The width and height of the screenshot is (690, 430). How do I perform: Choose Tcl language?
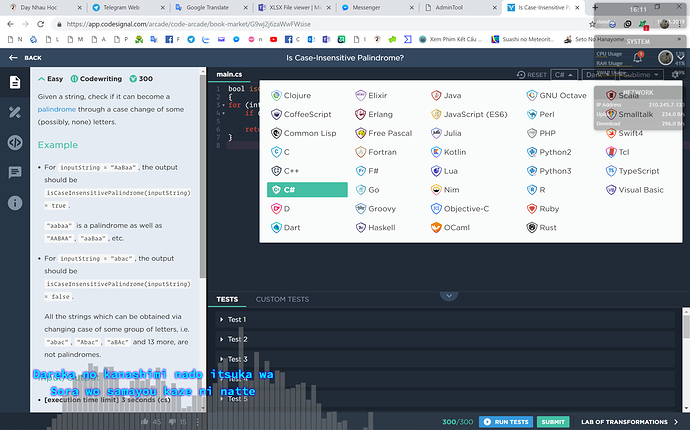[x=618, y=152]
